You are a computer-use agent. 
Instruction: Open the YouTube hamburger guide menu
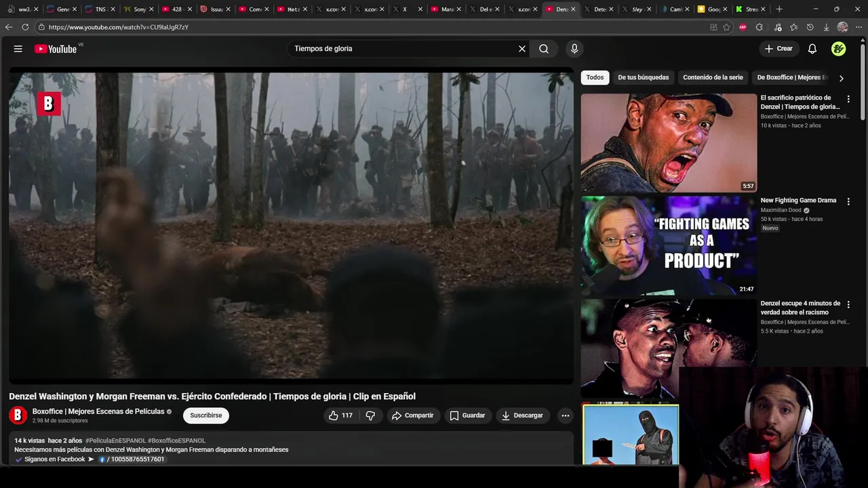tap(18, 49)
